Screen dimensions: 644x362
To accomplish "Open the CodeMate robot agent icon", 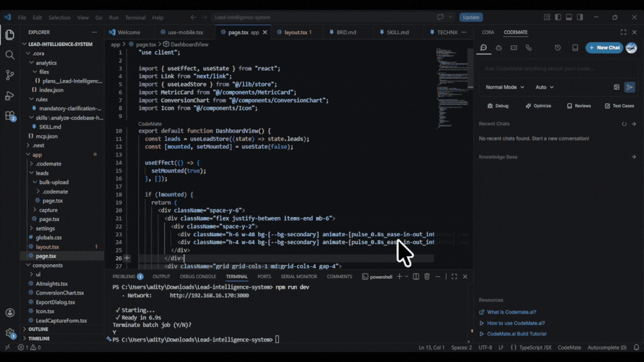I will (499, 48).
